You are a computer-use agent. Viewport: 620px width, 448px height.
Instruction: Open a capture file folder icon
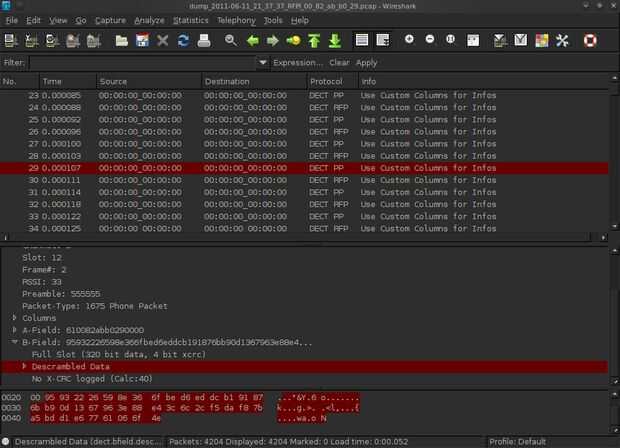pos(122,40)
